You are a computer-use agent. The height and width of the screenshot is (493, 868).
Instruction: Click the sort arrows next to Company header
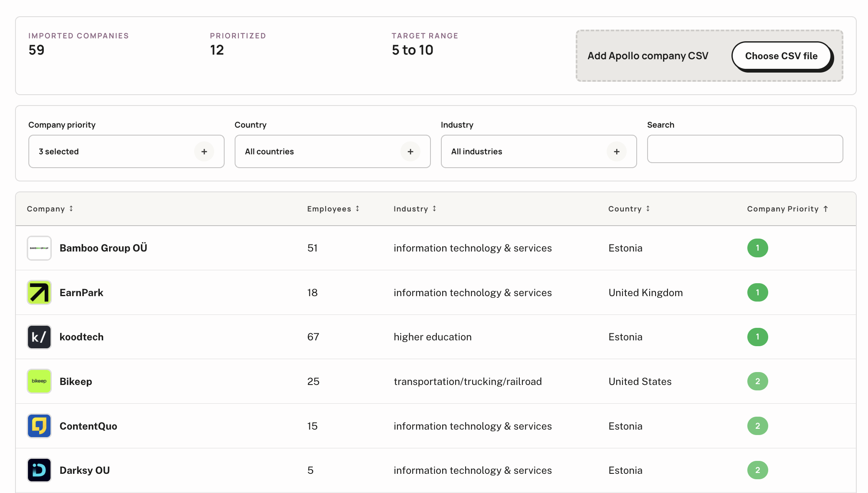tap(71, 209)
